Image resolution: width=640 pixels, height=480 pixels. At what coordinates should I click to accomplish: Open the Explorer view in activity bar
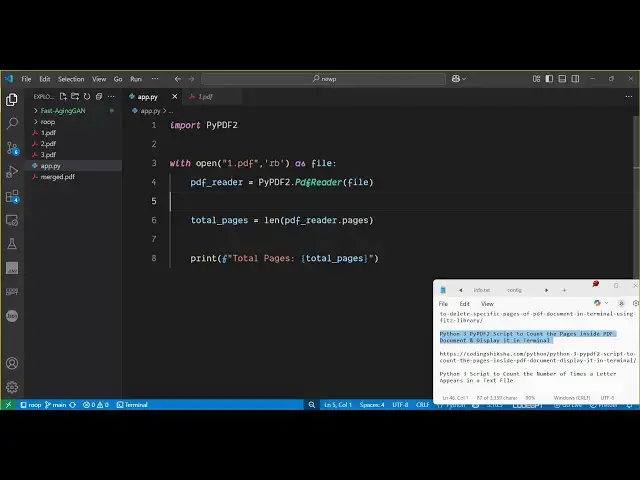click(x=12, y=100)
